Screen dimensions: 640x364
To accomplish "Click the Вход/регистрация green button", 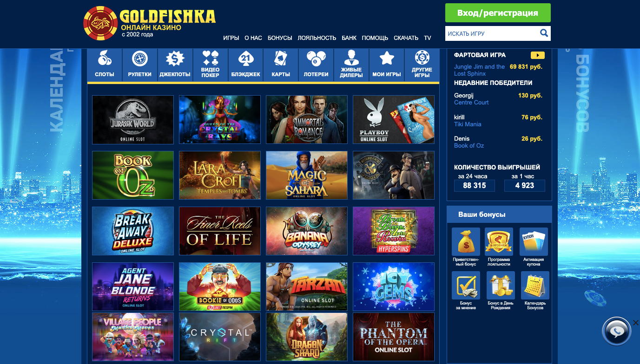I will [498, 13].
